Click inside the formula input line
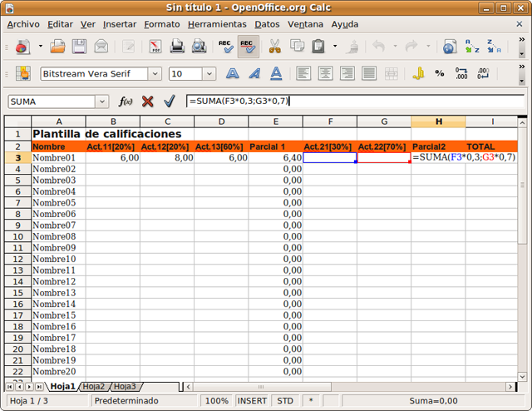Screen dimensions: 532x411 click(x=374, y=101)
